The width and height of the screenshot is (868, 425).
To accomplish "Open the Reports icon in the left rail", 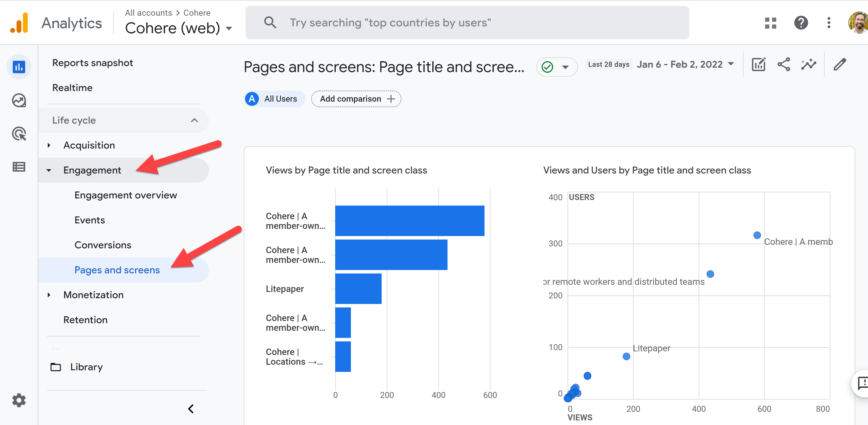I will (x=19, y=67).
